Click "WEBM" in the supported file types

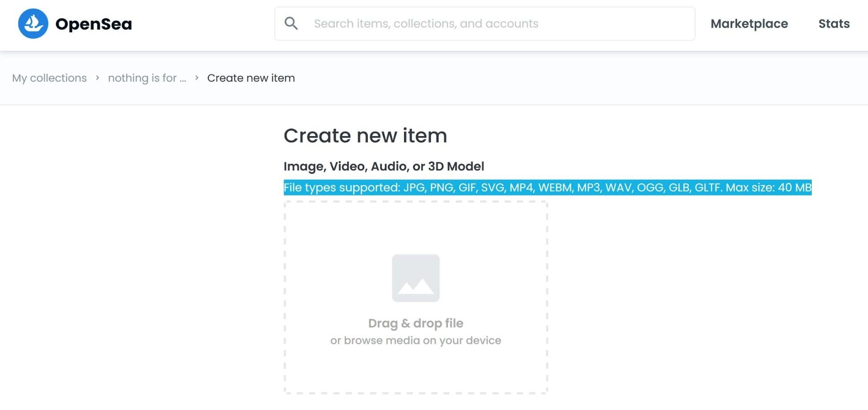pyautogui.click(x=555, y=187)
